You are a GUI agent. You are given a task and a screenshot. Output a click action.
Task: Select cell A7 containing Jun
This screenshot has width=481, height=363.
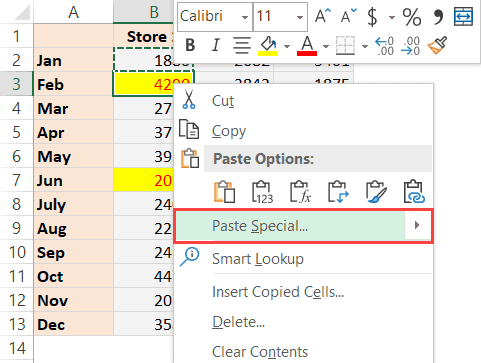[73, 180]
